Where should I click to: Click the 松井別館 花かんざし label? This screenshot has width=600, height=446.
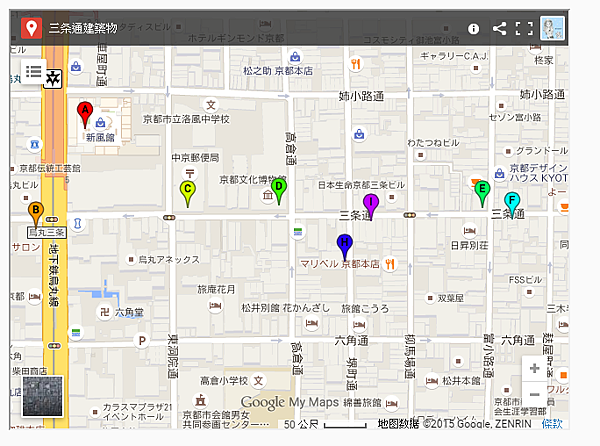click(285, 308)
